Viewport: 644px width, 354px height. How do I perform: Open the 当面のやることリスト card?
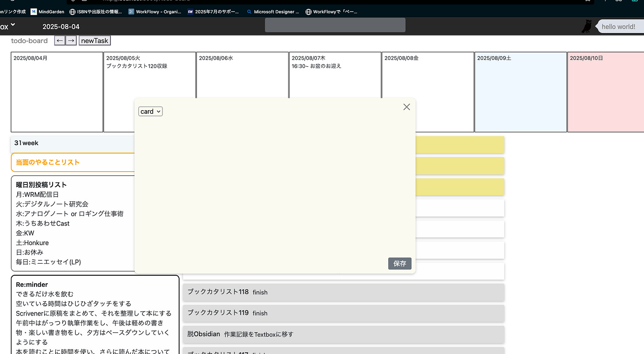pos(73,162)
